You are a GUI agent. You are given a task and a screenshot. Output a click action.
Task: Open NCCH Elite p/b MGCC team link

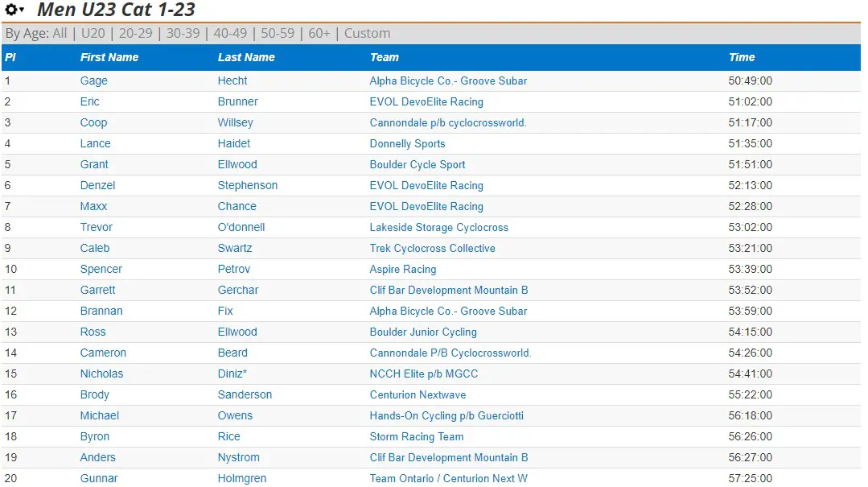423,374
